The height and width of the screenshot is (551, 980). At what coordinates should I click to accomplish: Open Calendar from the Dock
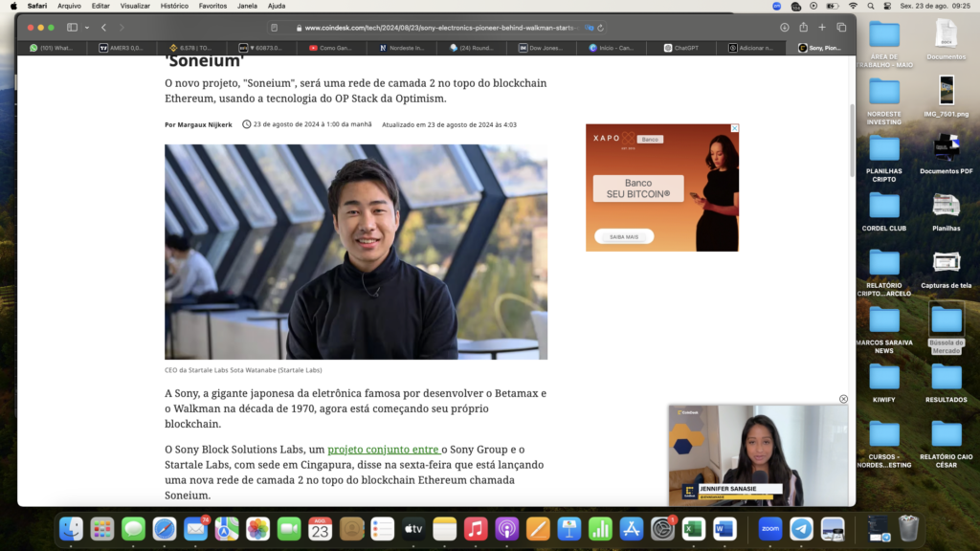pos(320,529)
